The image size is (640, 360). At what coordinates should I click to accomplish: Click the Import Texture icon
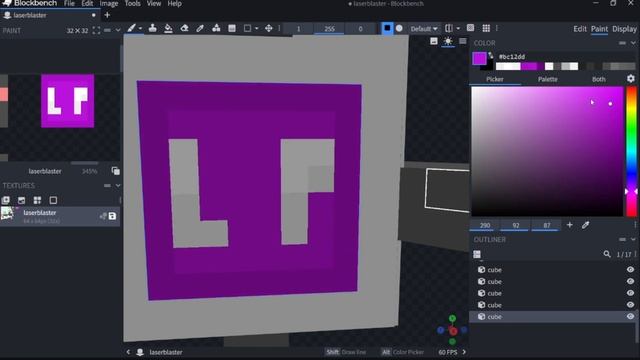pyautogui.click(x=6, y=200)
